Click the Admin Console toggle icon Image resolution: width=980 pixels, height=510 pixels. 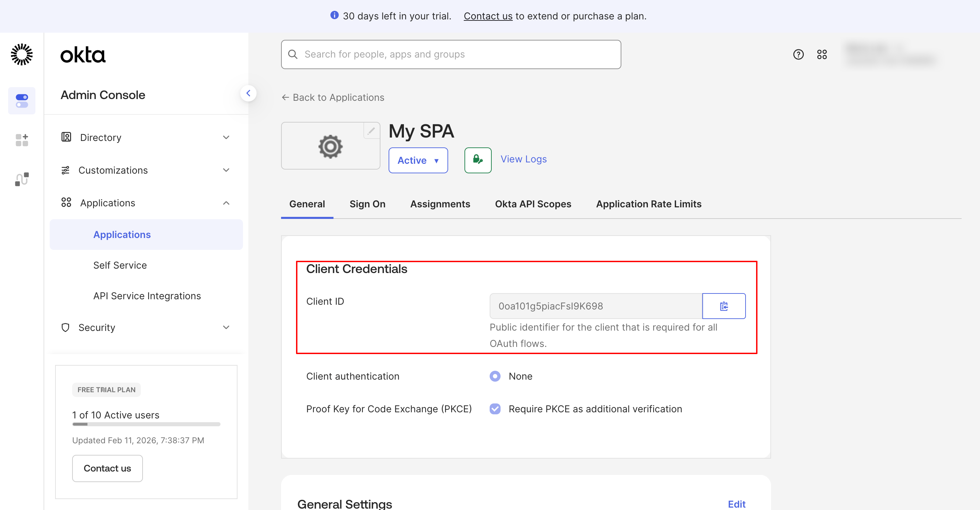point(22,101)
